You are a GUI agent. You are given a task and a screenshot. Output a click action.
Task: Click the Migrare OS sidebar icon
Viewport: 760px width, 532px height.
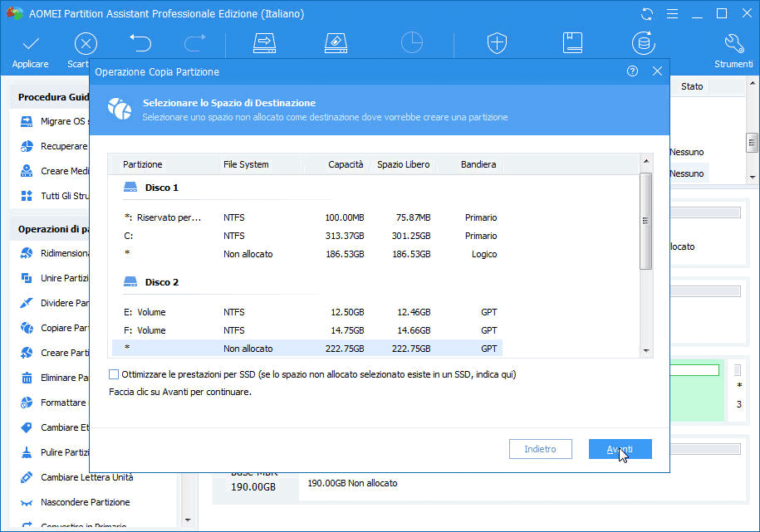pyautogui.click(x=27, y=122)
